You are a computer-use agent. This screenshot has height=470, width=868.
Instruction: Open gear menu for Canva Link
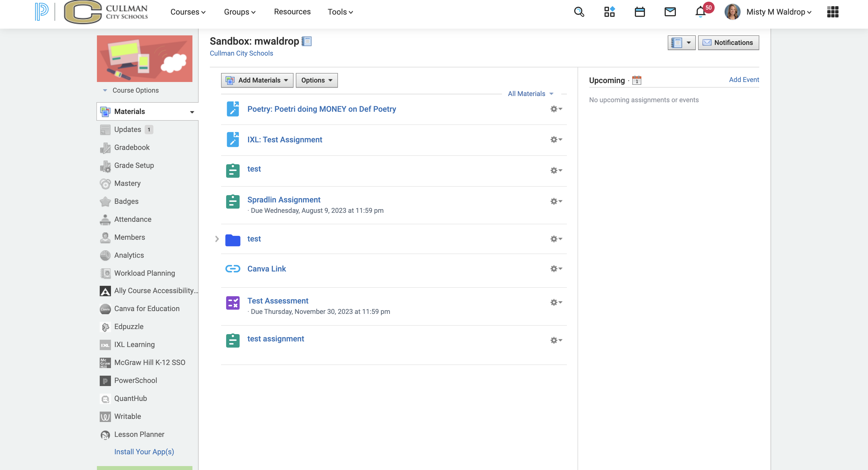tap(556, 269)
